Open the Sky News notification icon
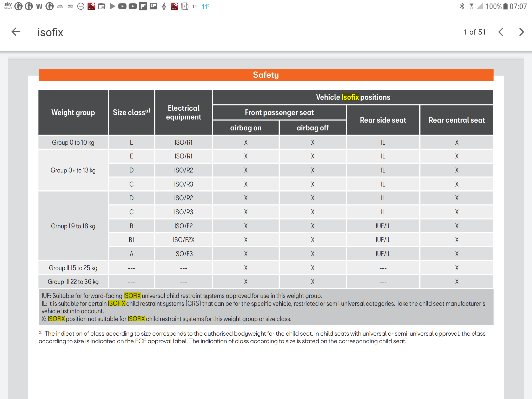The width and height of the screenshot is (532, 399). coord(8,6)
